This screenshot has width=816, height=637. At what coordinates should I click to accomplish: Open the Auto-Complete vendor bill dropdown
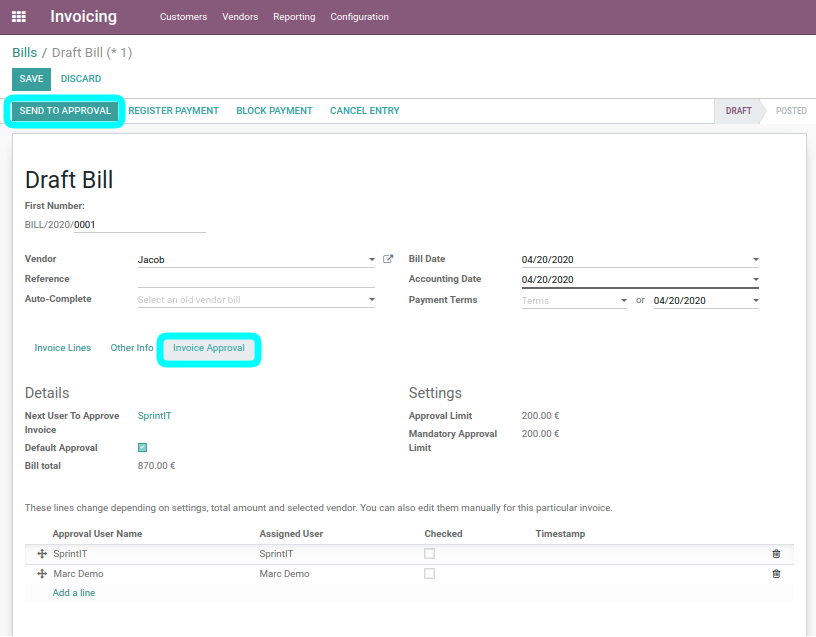point(372,300)
